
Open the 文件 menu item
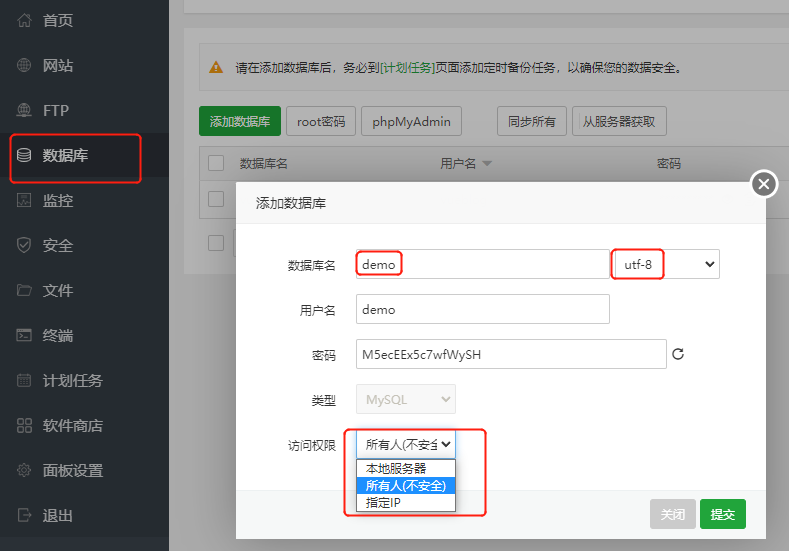pos(57,290)
